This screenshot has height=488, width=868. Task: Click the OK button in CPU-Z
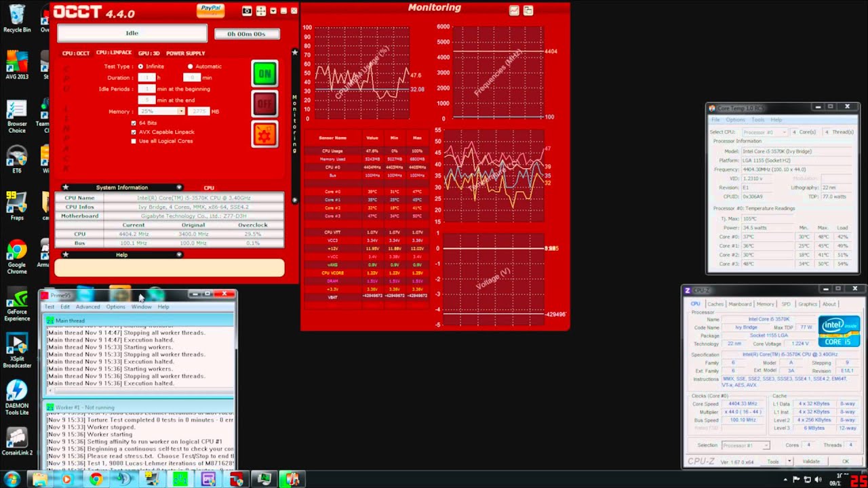[845, 462]
